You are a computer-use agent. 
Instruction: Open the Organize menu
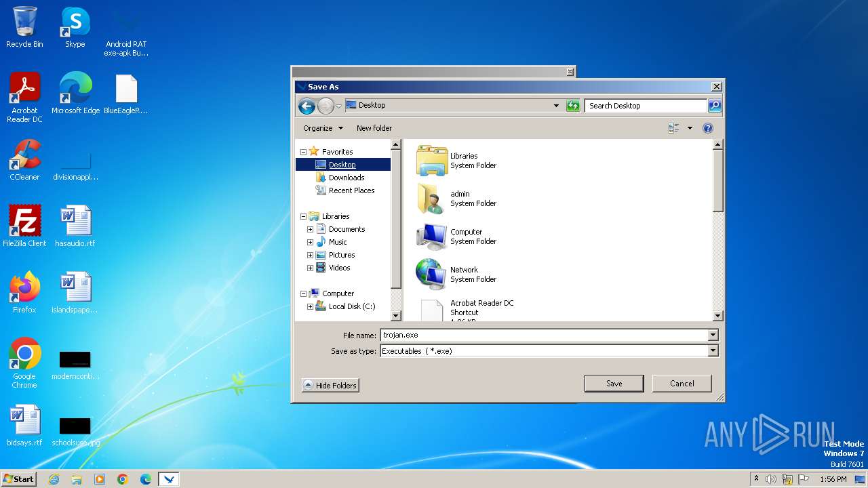tap(323, 128)
